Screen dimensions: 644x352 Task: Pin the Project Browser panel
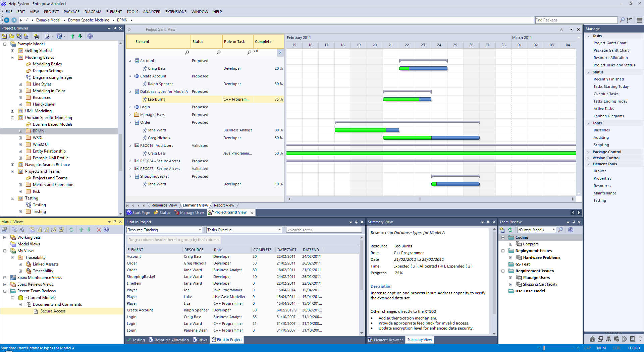click(115, 28)
